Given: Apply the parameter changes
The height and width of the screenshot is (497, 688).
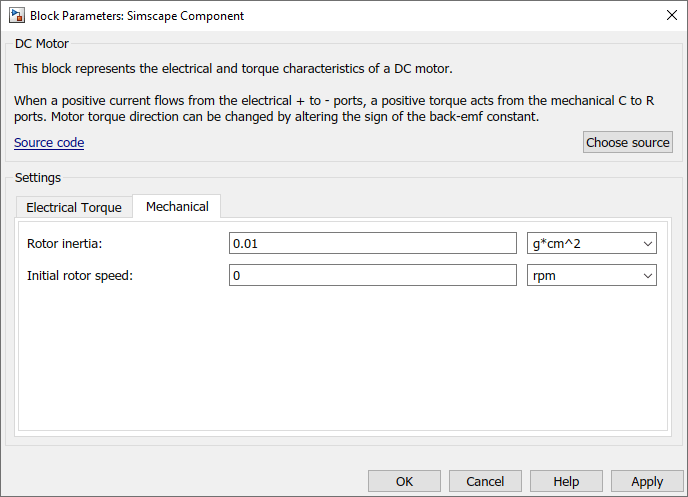Looking at the screenshot, I should 647,481.
